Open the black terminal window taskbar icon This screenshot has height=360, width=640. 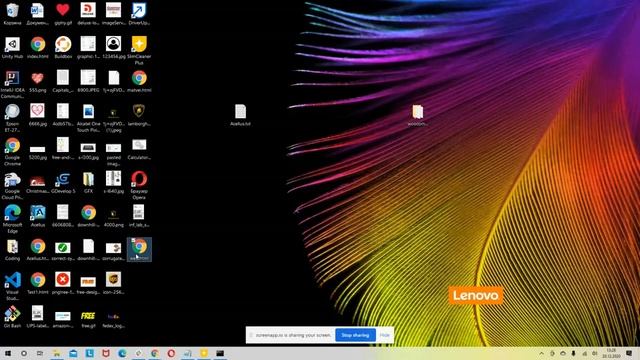click(x=220, y=353)
